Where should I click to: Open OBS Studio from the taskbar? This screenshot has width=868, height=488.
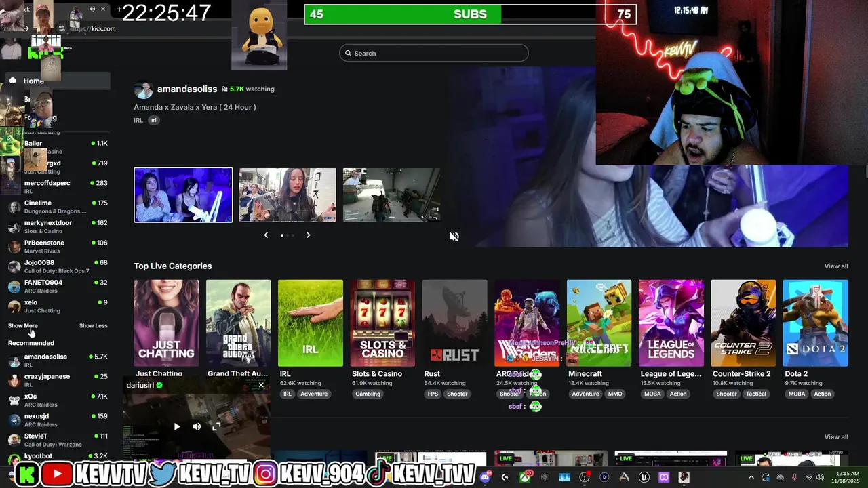click(x=585, y=477)
